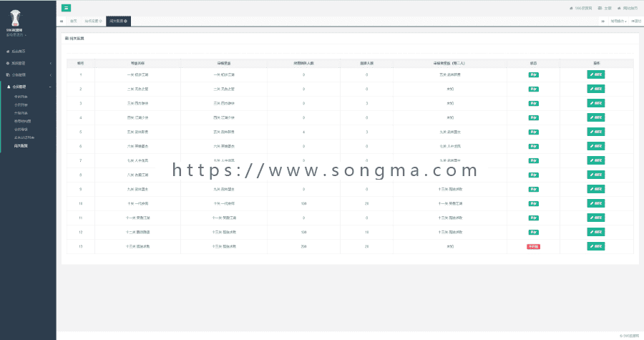Toggle the green status badge in row 5
Image resolution: width=644 pixels, height=340 pixels.
pos(533,132)
